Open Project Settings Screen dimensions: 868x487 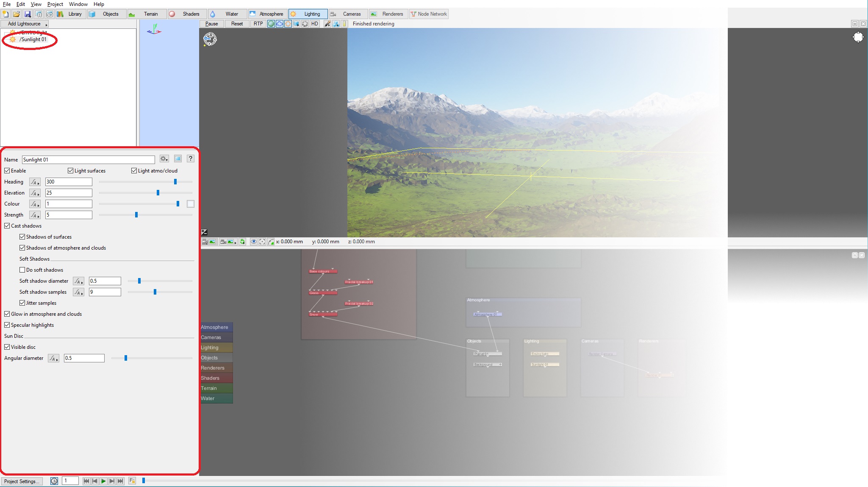point(22,481)
